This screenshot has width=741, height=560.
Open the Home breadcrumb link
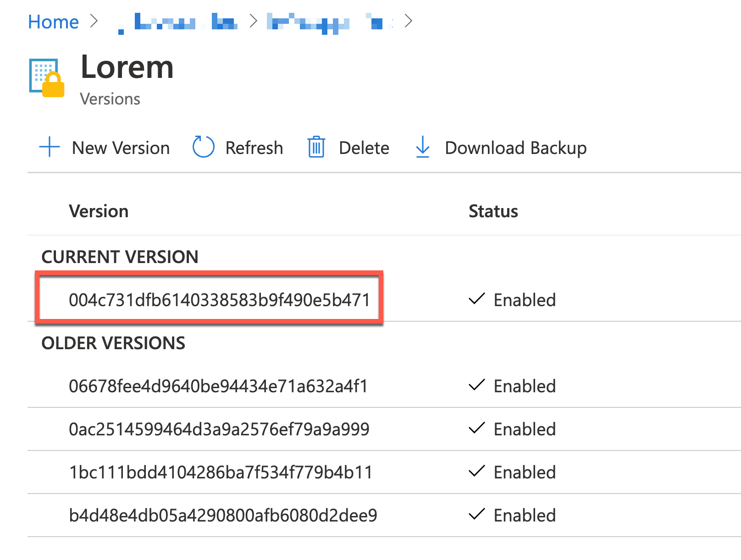(x=53, y=21)
